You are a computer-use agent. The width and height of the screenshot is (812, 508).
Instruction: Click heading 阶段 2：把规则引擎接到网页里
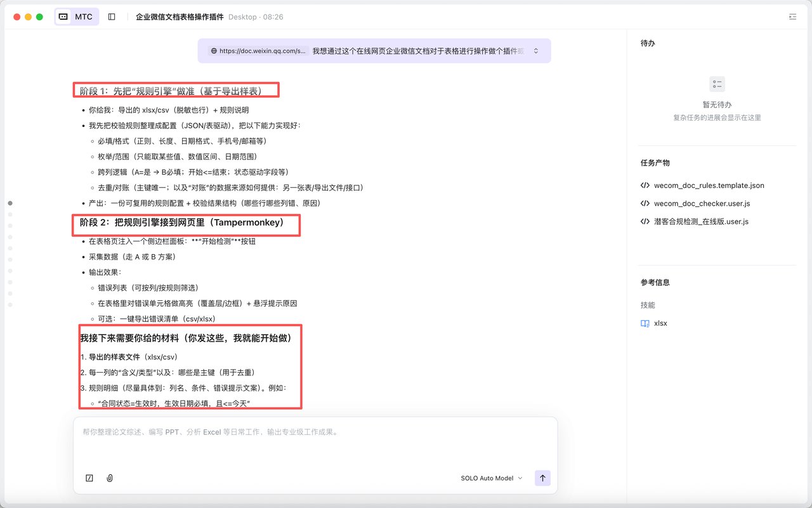181,222
